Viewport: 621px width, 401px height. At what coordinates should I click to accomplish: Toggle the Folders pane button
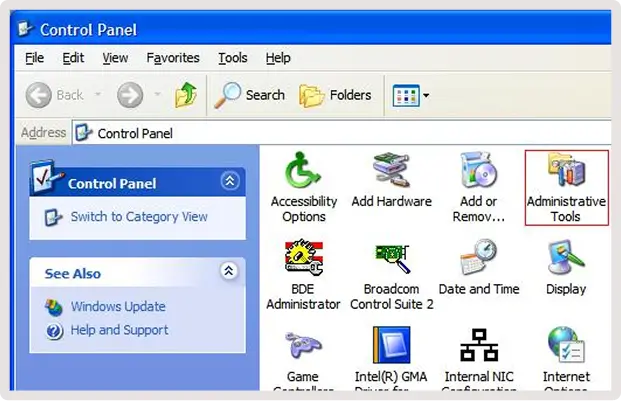[x=335, y=95]
